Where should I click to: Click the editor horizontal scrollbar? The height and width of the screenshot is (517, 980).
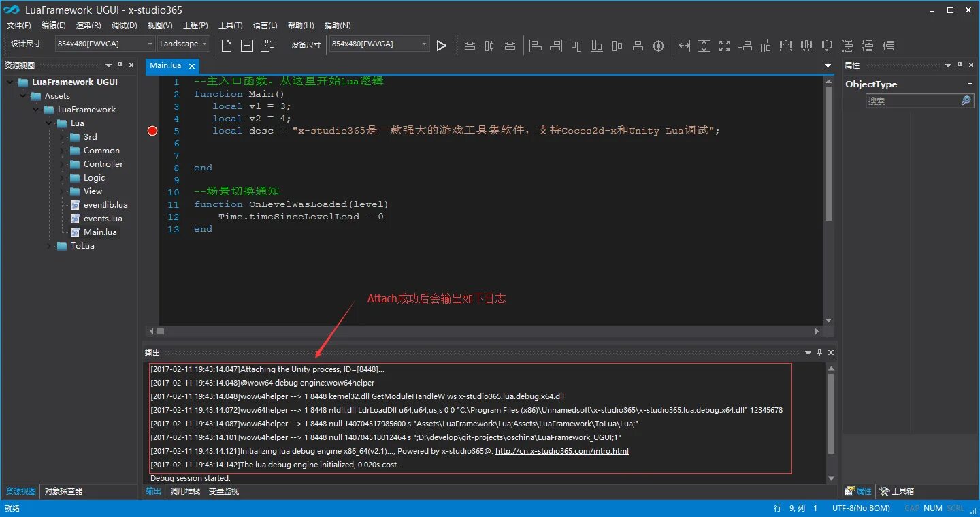[485, 331]
